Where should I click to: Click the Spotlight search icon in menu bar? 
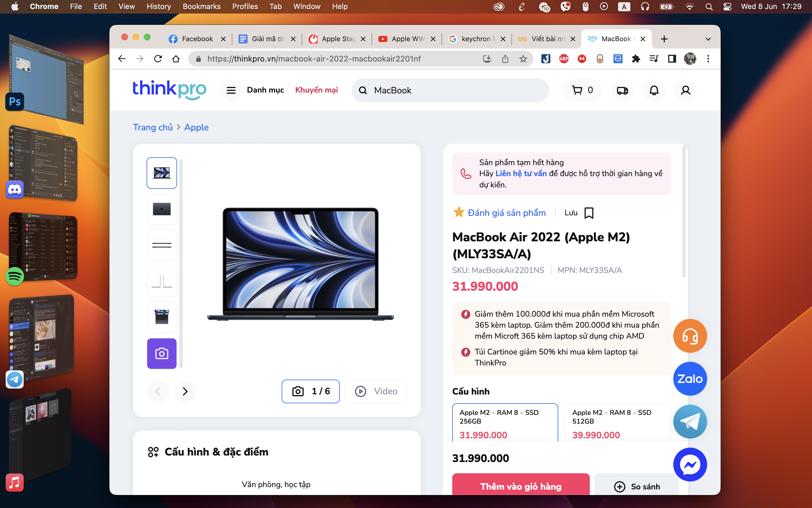point(709,7)
